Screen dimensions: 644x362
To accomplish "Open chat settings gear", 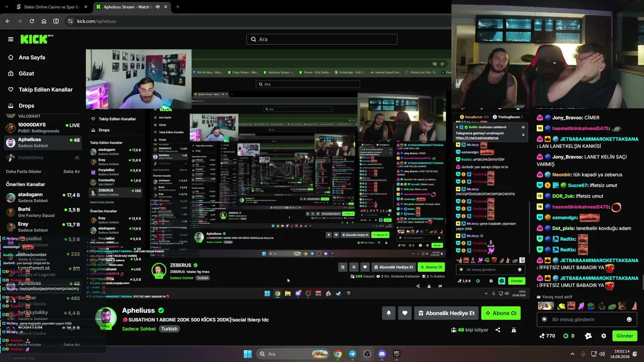I will [604, 336].
